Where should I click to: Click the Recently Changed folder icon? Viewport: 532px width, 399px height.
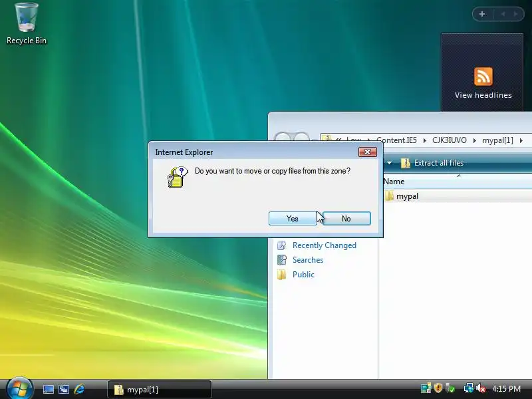tap(281, 245)
